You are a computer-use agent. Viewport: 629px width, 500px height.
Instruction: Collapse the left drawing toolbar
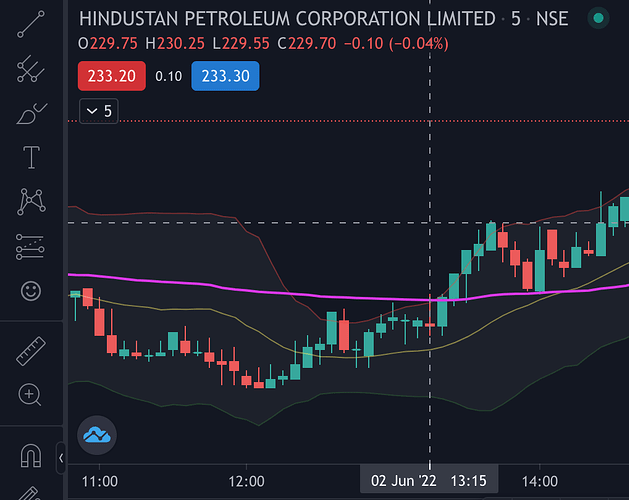click(61, 459)
